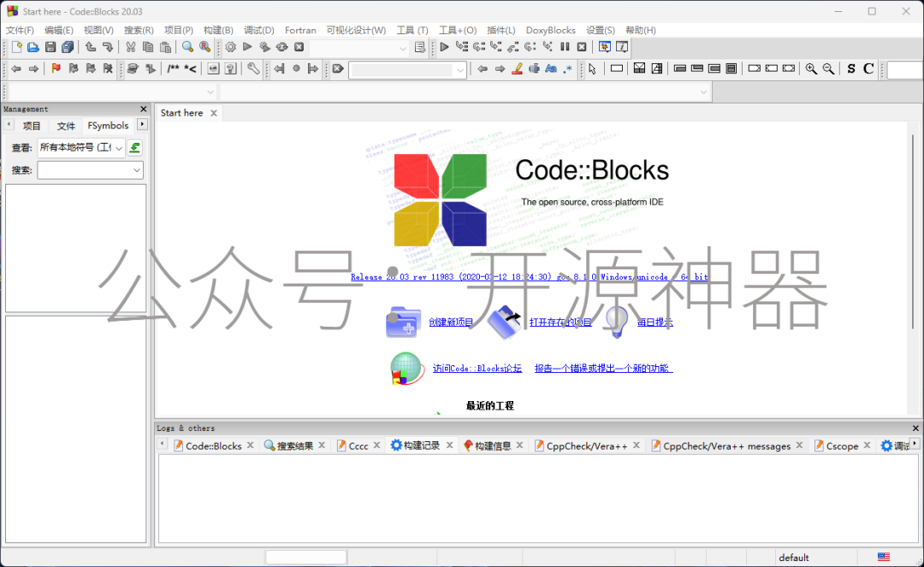The height and width of the screenshot is (567, 924).
Task: Close the Logs & others panel
Action: pyautogui.click(x=915, y=428)
